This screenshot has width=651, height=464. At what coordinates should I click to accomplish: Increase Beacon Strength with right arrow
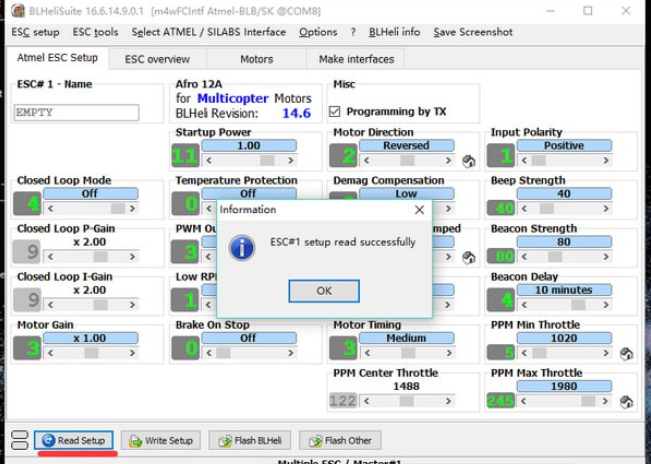coord(606,256)
